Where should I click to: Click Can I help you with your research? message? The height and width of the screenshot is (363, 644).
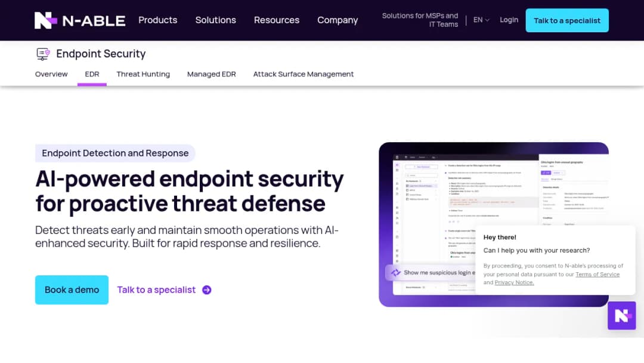(537, 250)
